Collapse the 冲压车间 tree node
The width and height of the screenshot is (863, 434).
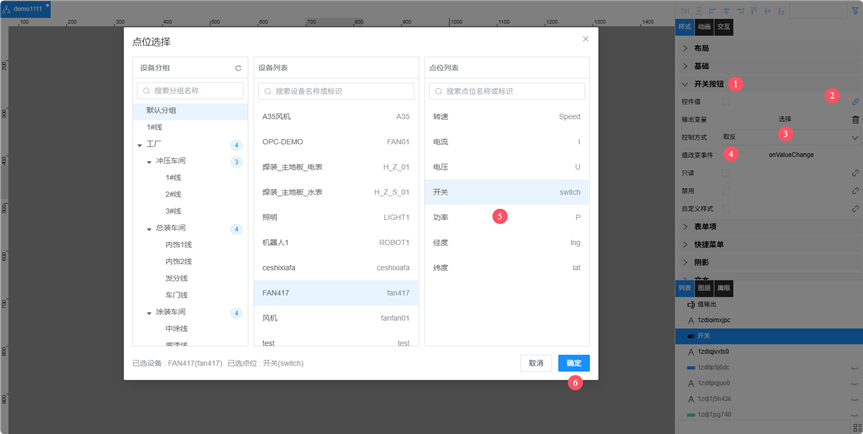[149, 161]
